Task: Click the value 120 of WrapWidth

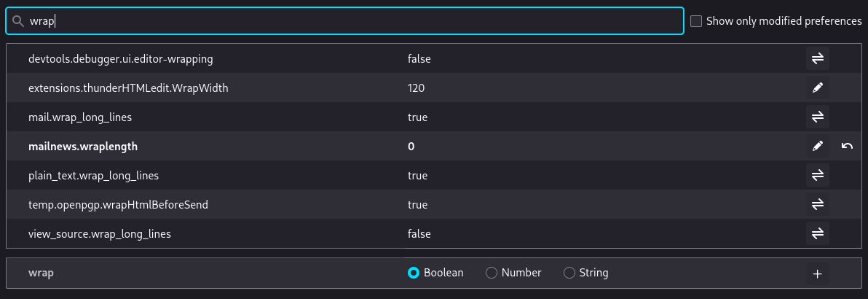Action: (x=417, y=88)
